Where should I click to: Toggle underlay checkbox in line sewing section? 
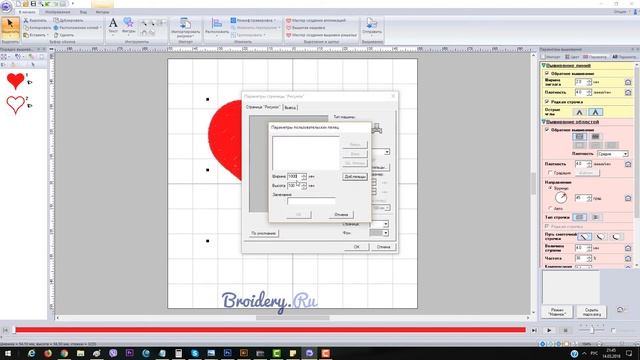(x=547, y=73)
